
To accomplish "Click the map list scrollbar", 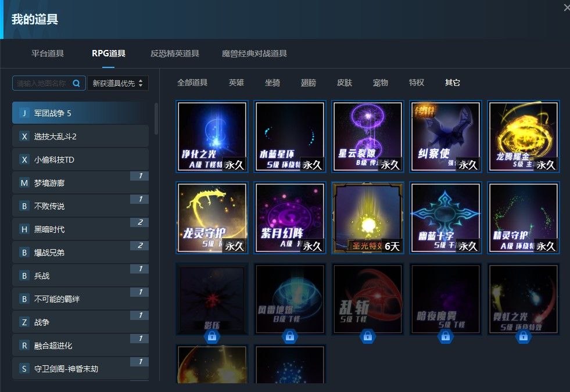I will point(156,119).
